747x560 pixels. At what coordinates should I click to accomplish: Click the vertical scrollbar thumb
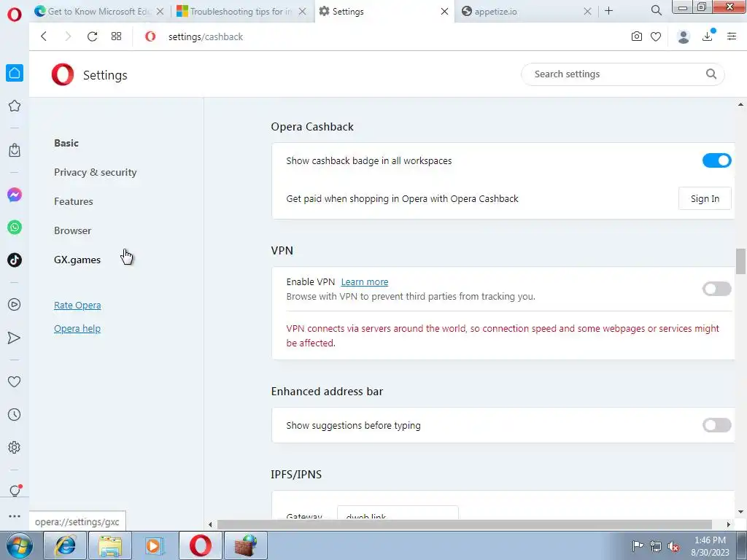click(x=740, y=262)
